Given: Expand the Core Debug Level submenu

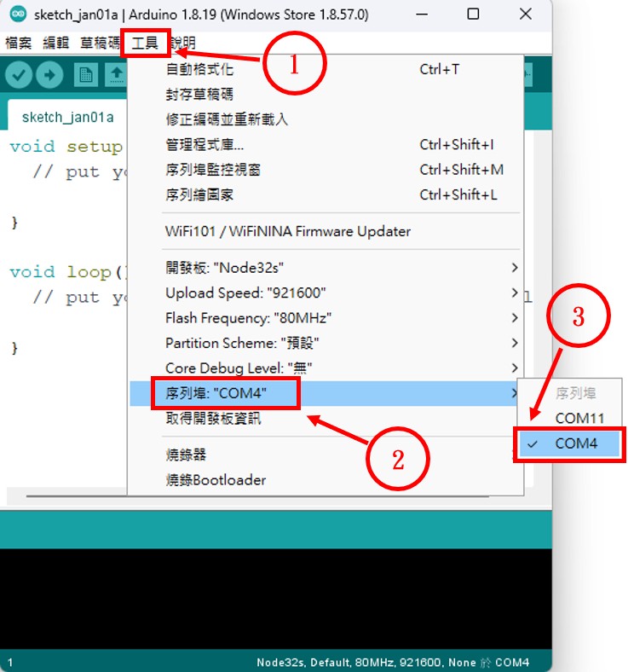Looking at the screenshot, I should pyautogui.click(x=326, y=368).
